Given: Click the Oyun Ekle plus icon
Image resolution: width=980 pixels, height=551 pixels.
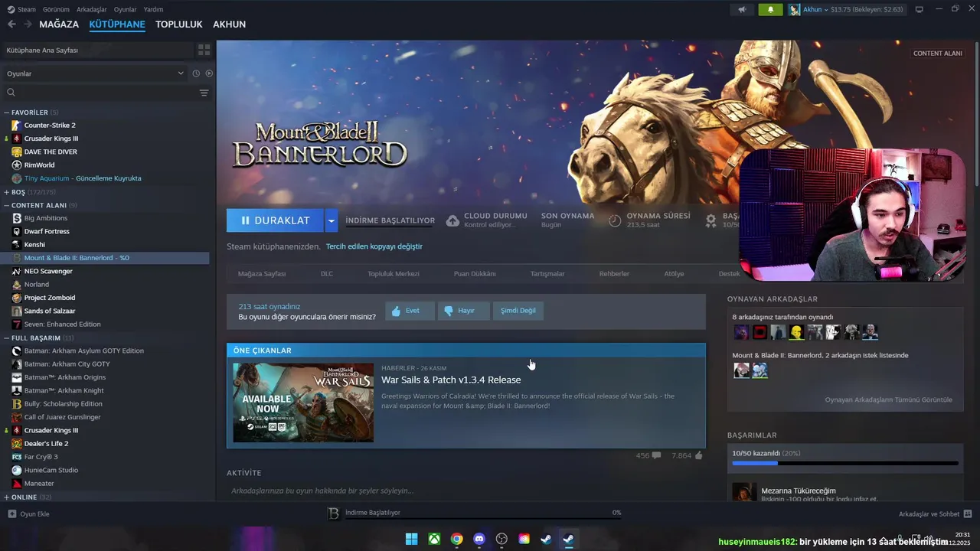Looking at the screenshot, I should [11, 514].
